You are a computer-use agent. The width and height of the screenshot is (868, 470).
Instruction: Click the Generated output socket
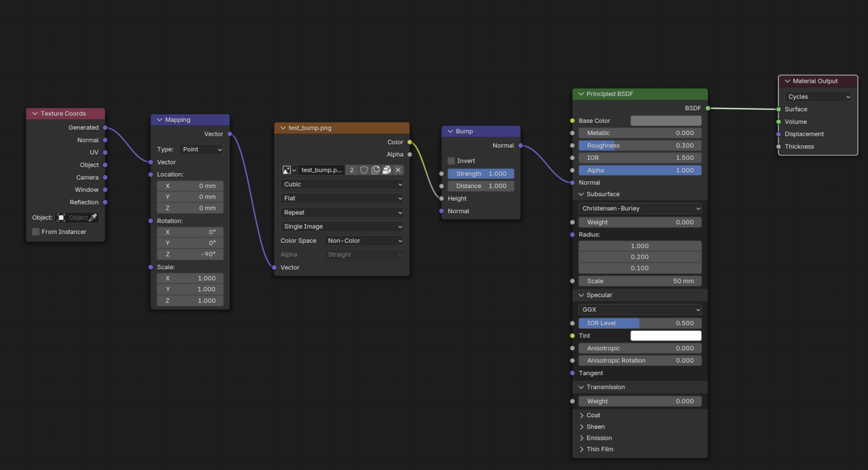click(x=105, y=128)
